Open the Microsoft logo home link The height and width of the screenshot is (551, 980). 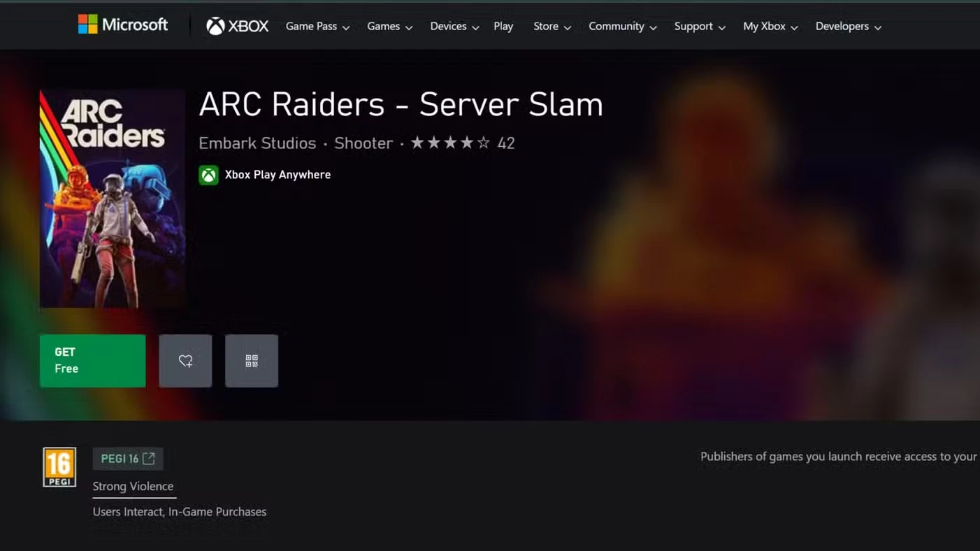pos(123,24)
